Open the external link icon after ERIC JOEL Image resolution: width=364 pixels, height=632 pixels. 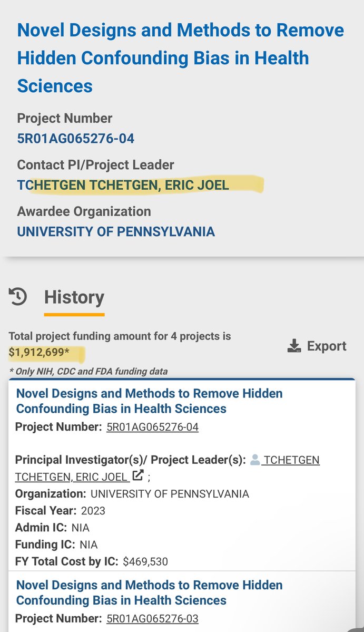tap(138, 475)
